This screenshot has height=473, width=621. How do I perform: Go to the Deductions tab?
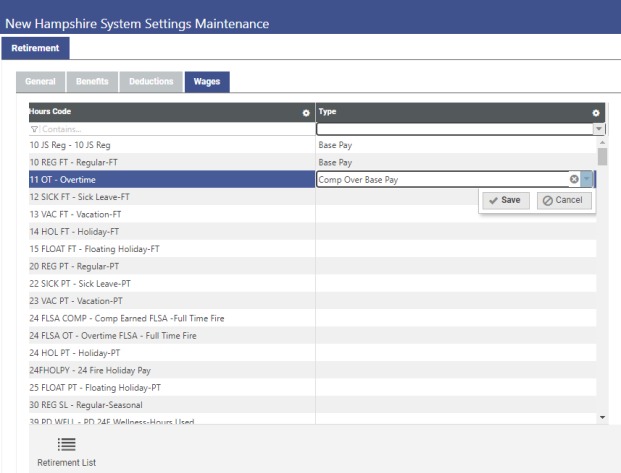[x=151, y=81]
